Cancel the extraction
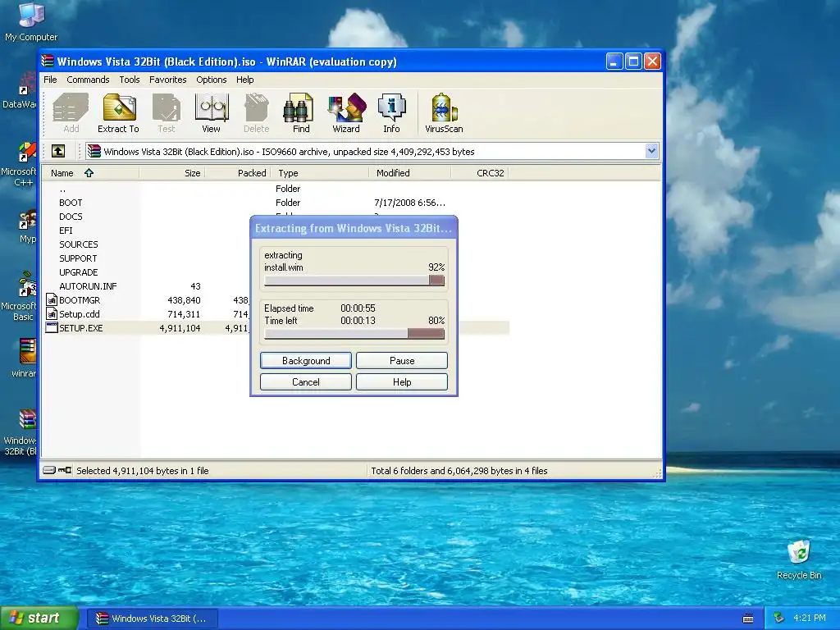The width and height of the screenshot is (840, 630). (306, 382)
